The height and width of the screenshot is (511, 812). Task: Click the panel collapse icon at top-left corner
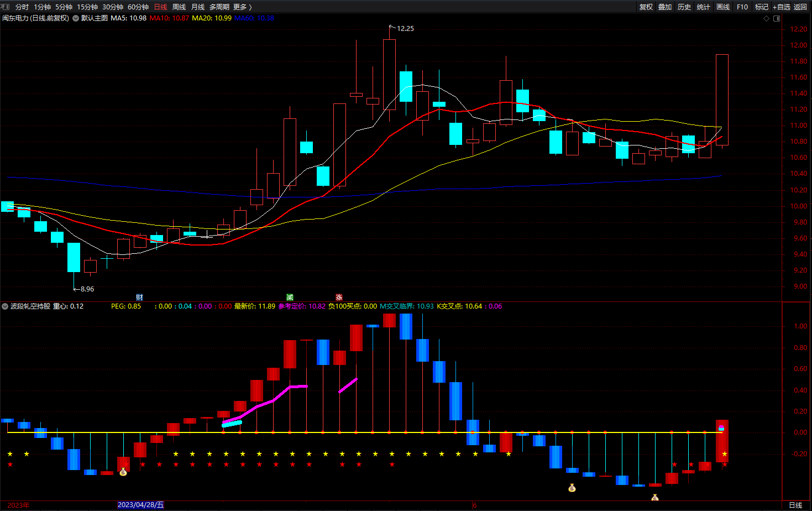[x=5, y=7]
